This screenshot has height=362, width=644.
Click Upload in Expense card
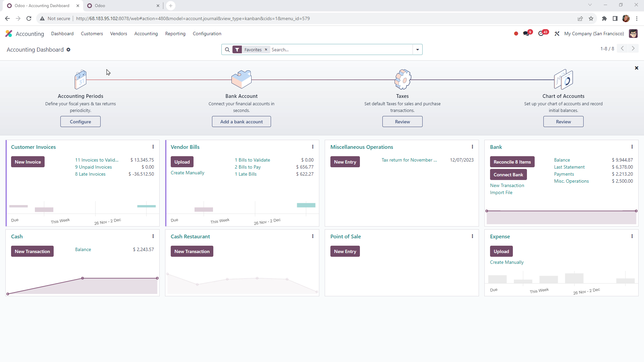[x=501, y=251]
